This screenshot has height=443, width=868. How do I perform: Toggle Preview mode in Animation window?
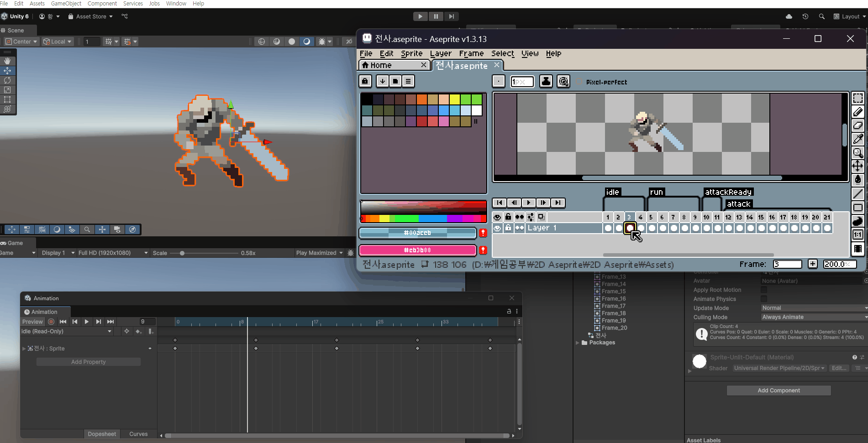[32, 322]
